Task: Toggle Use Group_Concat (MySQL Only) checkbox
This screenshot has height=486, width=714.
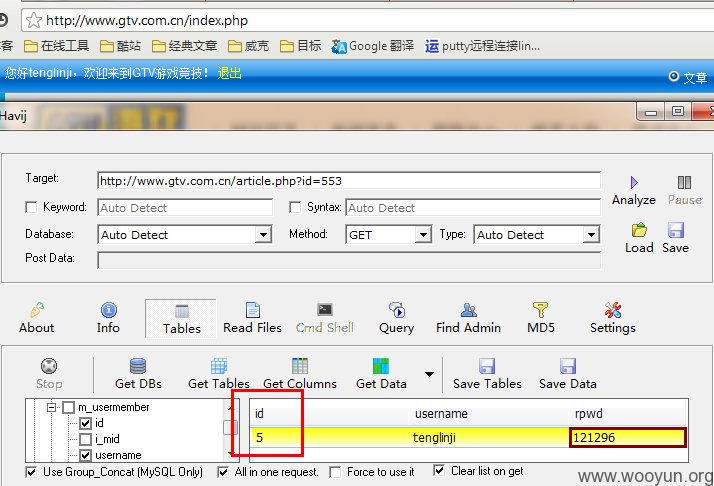Action: click(x=31, y=472)
